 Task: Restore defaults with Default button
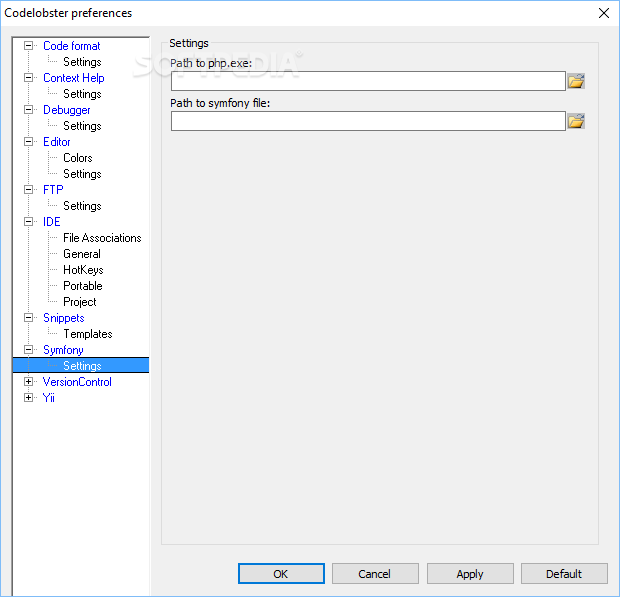564,574
